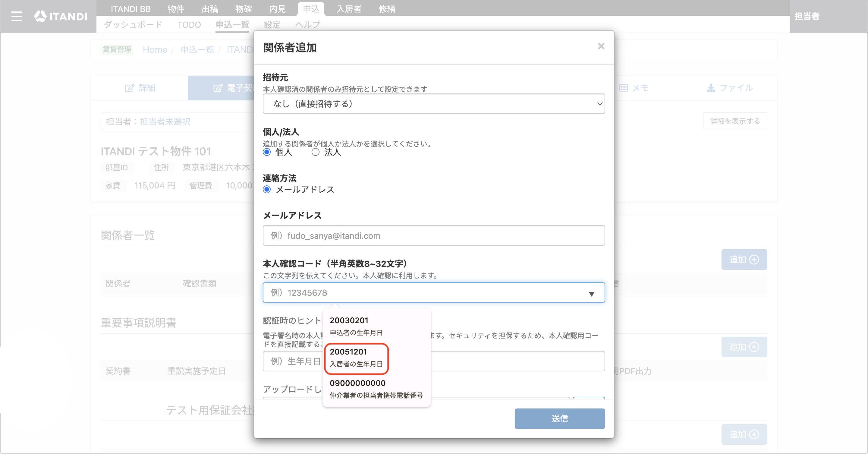Click the Home breadcrumb link
868x454 pixels.
155,49
